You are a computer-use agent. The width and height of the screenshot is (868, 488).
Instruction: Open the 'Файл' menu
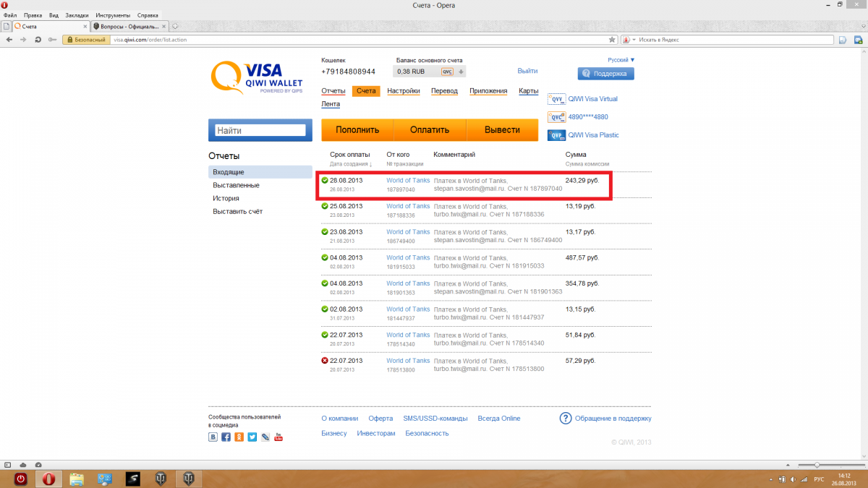pyautogui.click(x=10, y=14)
